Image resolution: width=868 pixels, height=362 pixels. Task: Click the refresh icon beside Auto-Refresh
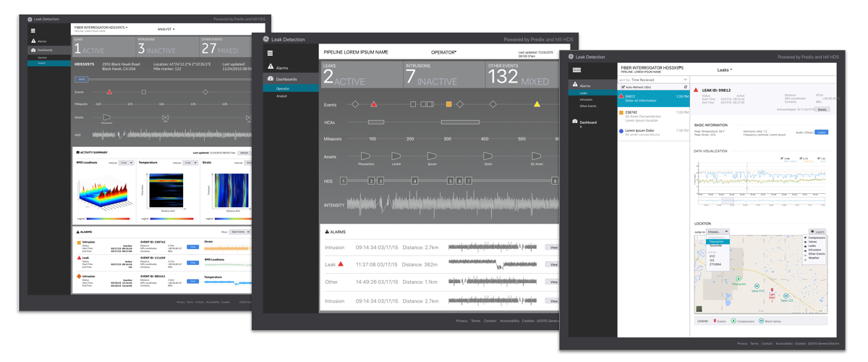point(685,87)
